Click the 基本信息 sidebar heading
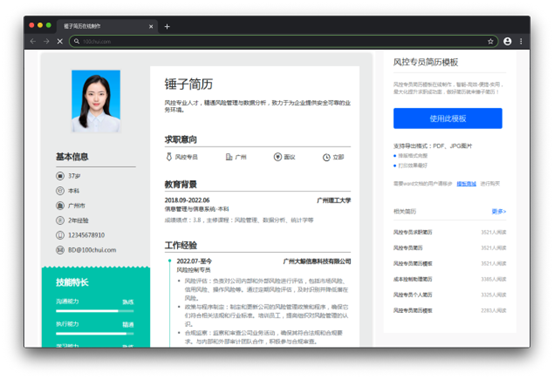This screenshot has width=554, height=379. (x=72, y=156)
